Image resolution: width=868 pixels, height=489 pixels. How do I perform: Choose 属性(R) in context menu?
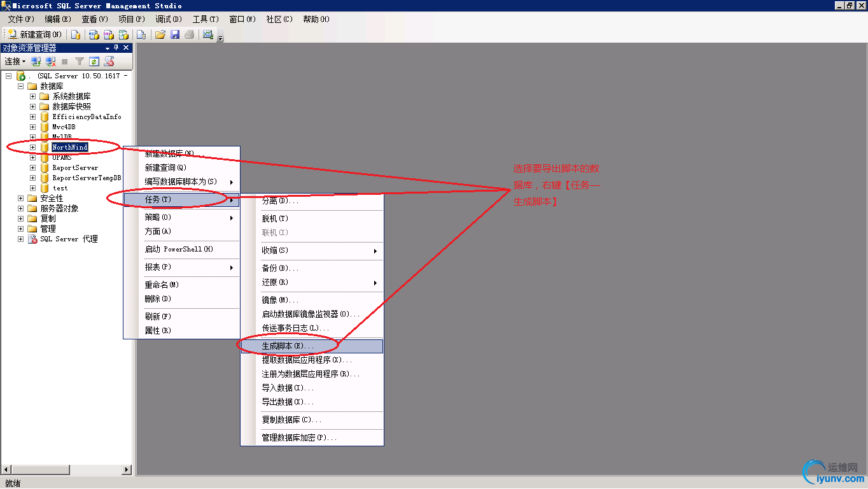tap(181, 330)
